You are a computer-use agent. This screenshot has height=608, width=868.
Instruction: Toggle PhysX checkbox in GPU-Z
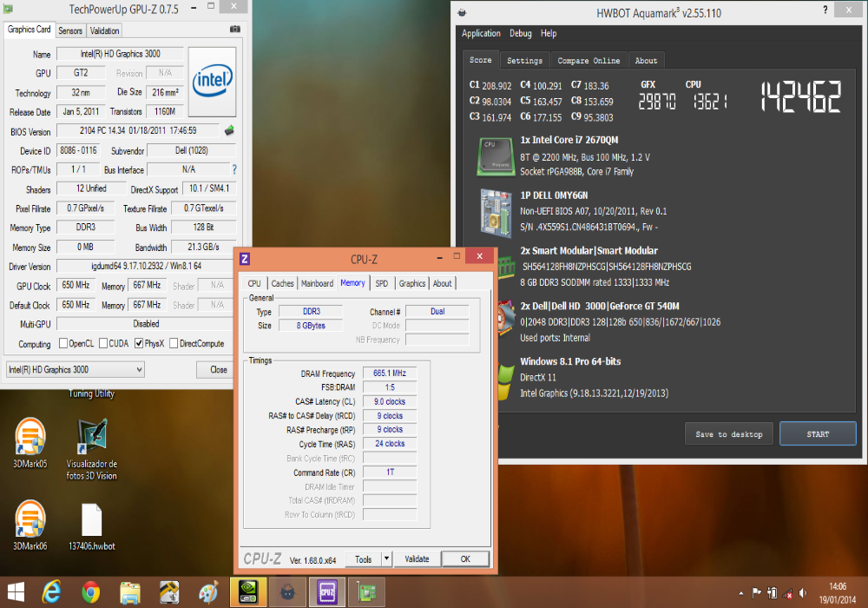click(139, 343)
